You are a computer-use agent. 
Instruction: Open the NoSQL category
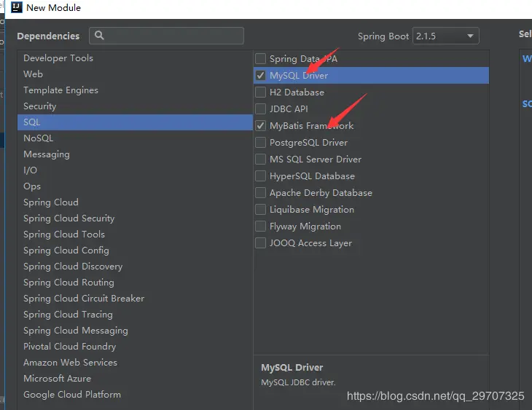pyautogui.click(x=135, y=138)
